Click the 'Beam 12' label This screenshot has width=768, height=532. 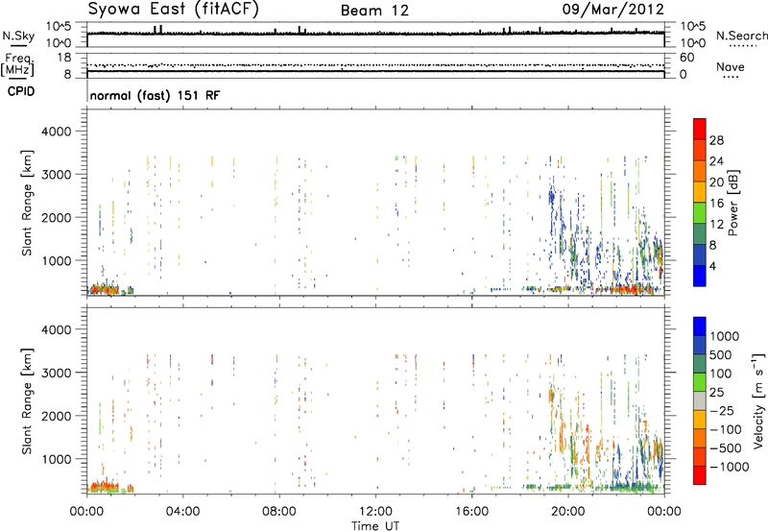click(x=374, y=11)
